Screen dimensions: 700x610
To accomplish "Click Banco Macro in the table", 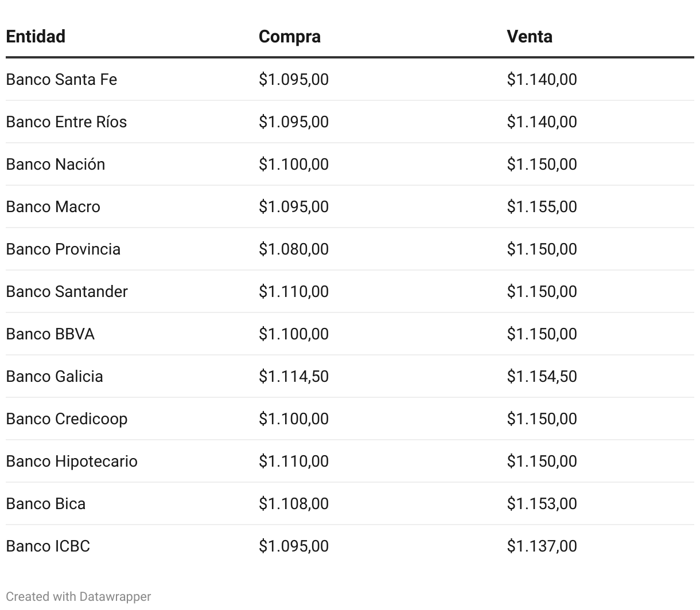I will (53, 206).
